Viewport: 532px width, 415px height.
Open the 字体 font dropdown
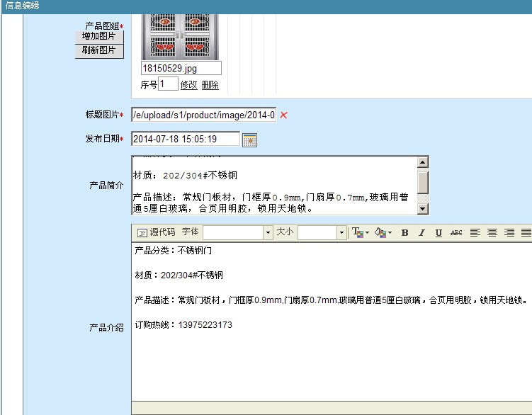tap(268, 232)
